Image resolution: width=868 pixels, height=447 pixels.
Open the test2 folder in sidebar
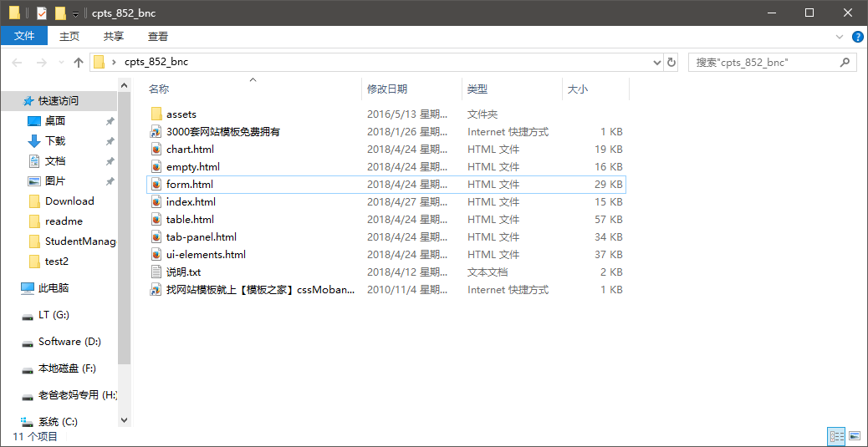[x=57, y=262]
